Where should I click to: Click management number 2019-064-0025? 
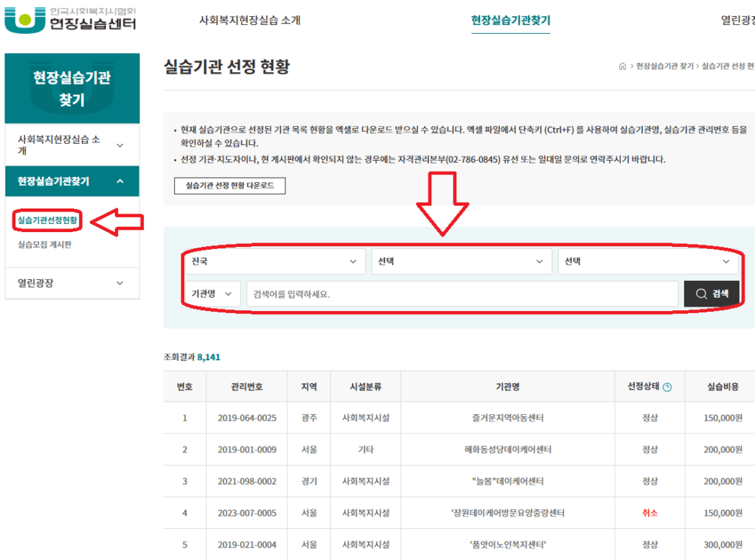click(x=247, y=418)
